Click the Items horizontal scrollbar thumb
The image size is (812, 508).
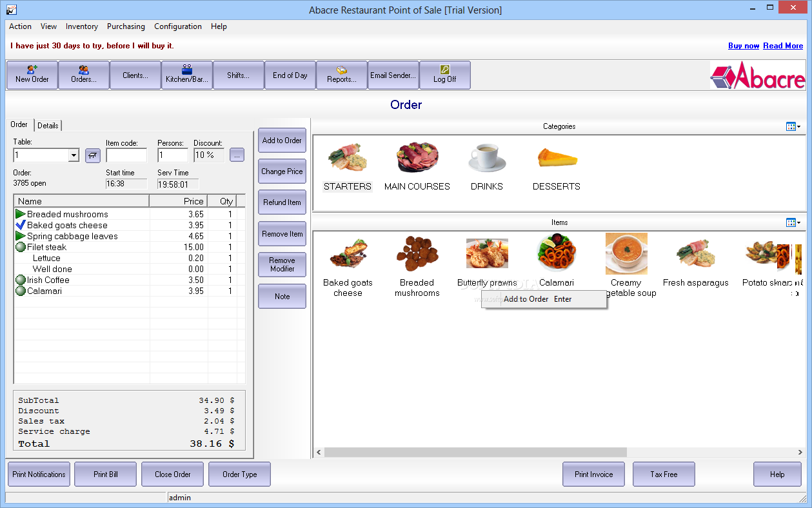coord(475,453)
